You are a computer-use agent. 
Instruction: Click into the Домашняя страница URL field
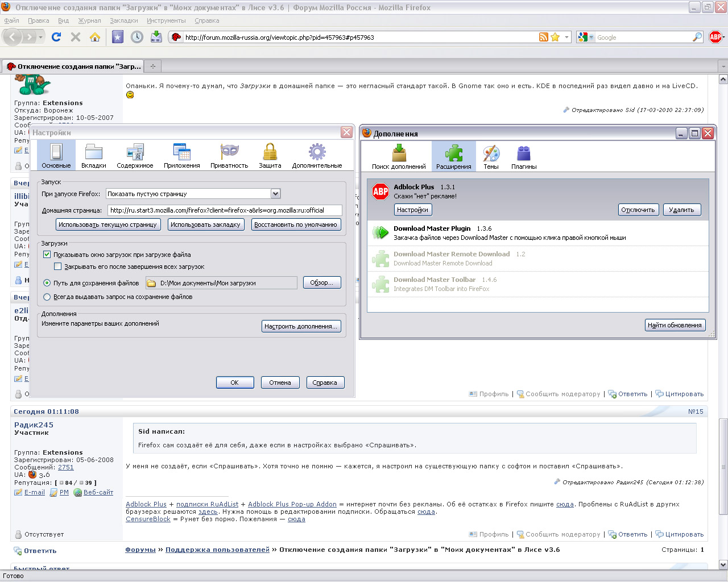click(225, 210)
